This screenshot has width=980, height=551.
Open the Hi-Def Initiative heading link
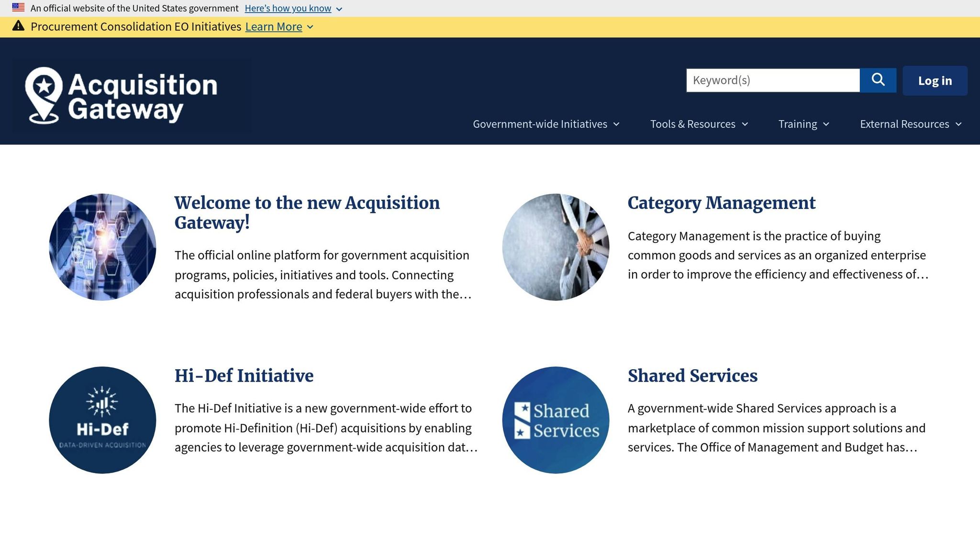[x=244, y=376]
